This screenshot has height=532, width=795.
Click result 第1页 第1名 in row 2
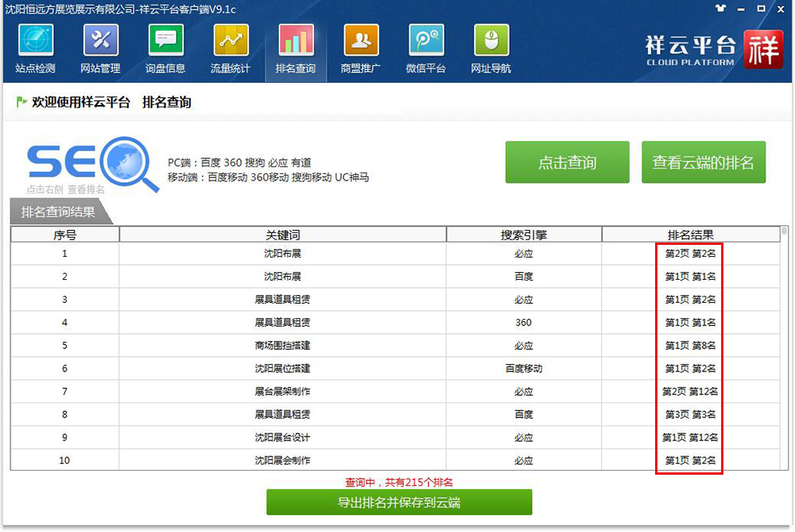click(691, 277)
